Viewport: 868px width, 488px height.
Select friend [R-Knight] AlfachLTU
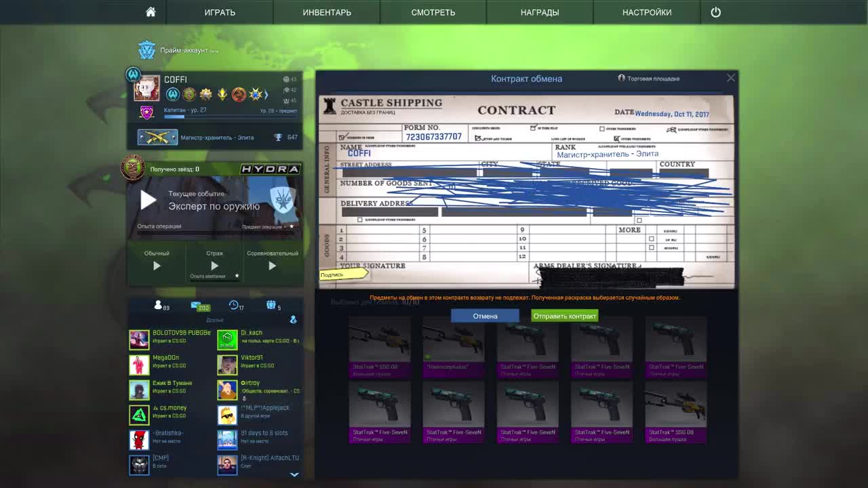coord(270,458)
